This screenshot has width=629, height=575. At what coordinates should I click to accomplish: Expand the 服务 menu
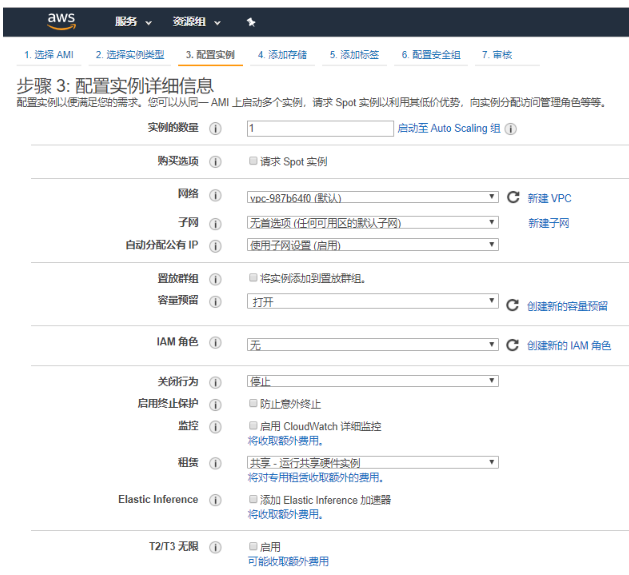[x=133, y=22]
